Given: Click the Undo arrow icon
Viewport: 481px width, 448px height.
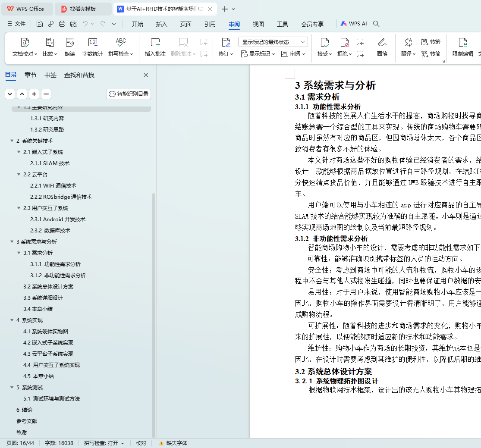Looking at the screenshot, I should point(85,24).
